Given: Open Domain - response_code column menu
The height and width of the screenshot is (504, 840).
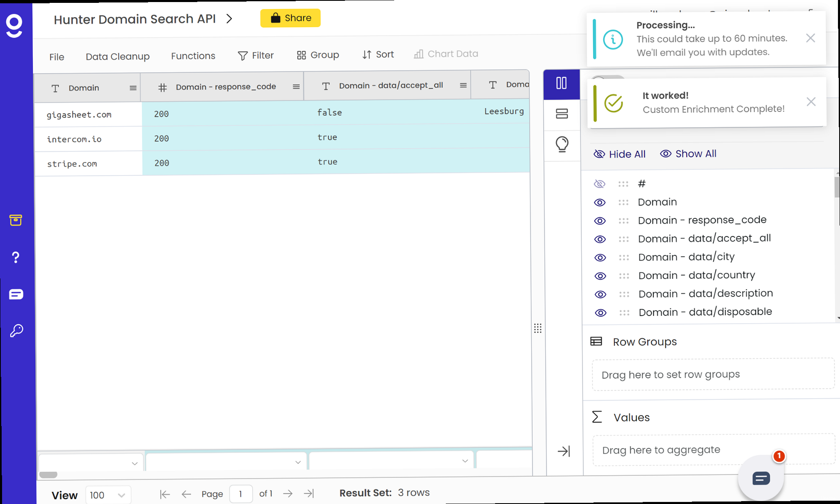Looking at the screenshot, I should coord(296,87).
